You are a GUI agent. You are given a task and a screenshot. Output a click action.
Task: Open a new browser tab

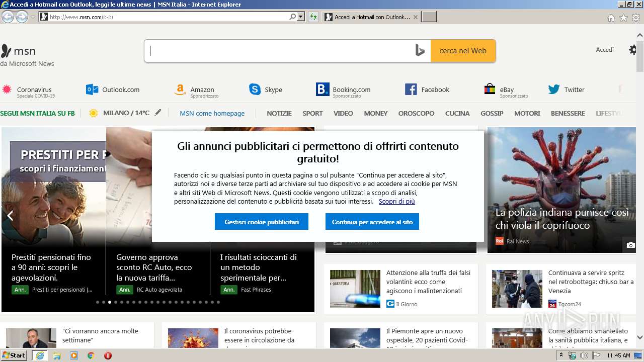coord(429,17)
